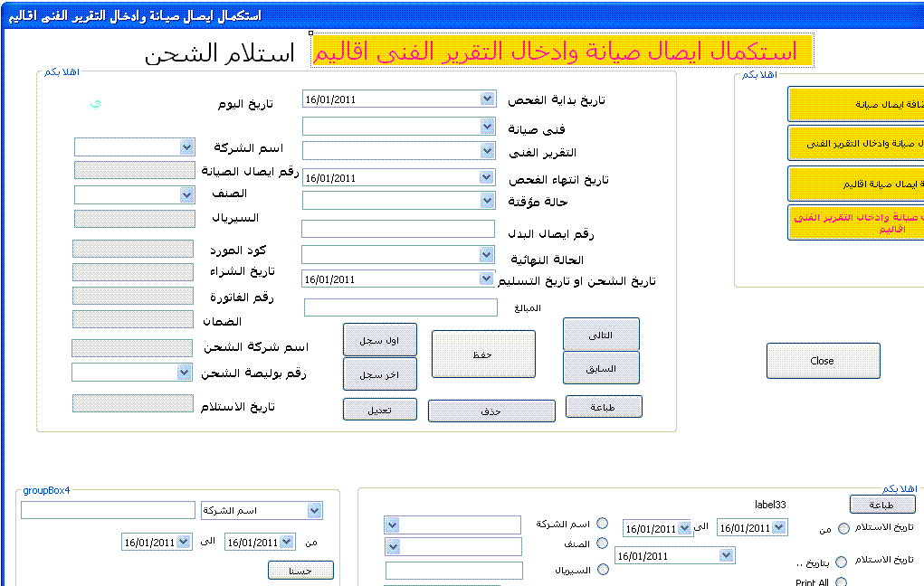Jump to last record with اخر سجل
The height and width of the screenshot is (586, 924).
click(x=379, y=374)
